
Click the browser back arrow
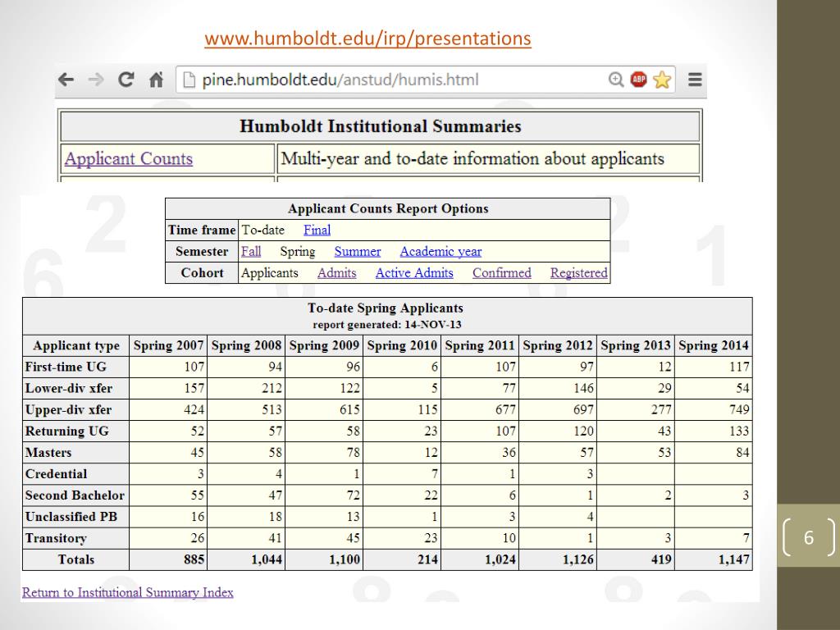click(x=66, y=80)
